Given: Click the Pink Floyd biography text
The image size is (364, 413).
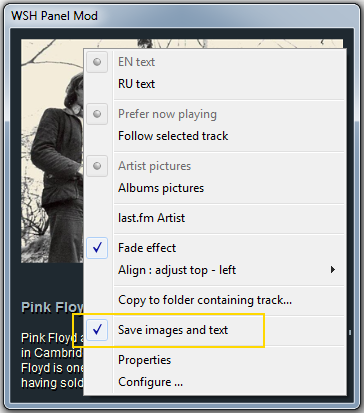Looking at the screenshot, I should tap(52, 361).
